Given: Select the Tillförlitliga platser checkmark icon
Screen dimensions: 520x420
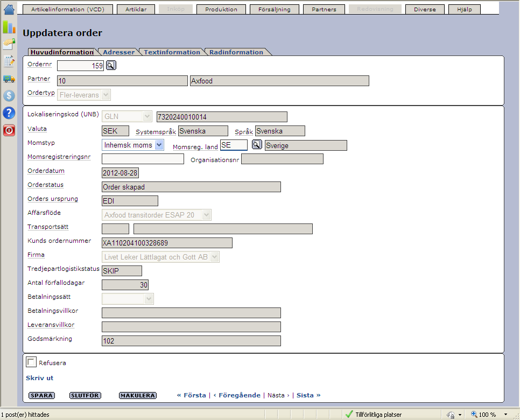Looking at the screenshot, I should pos(349,414).
